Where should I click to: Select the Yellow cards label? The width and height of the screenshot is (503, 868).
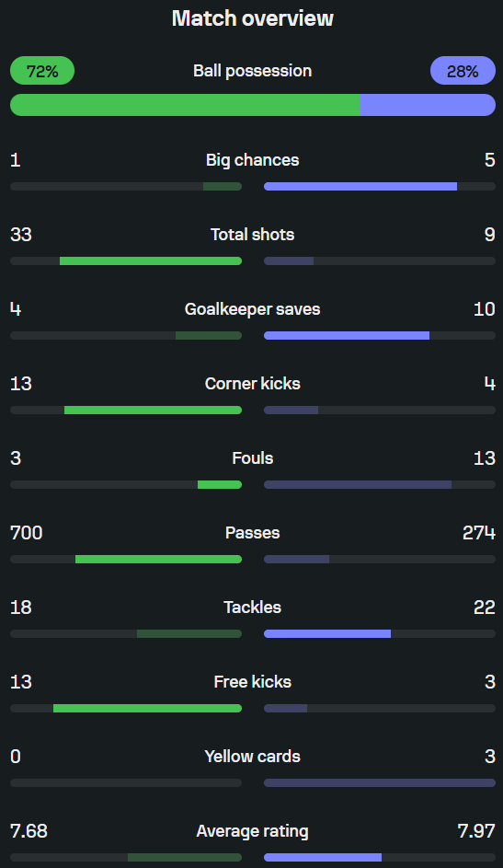(253, 757)
